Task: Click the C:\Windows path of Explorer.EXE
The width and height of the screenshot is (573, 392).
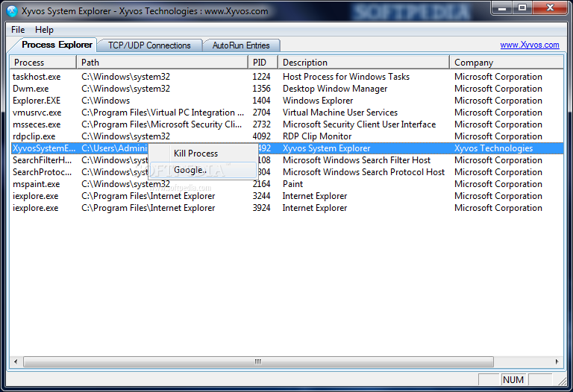Action: (106, 101)
